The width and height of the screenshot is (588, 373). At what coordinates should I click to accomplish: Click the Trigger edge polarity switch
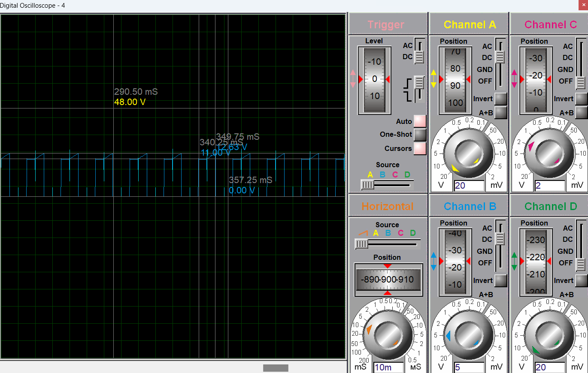click(x=419, y=89)
